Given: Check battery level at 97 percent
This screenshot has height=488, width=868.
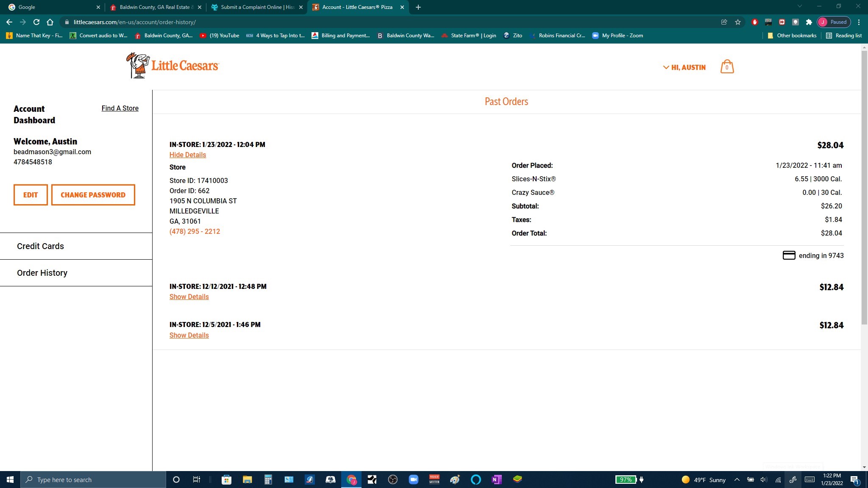Looking at the screenshot, I should (626, 480).
